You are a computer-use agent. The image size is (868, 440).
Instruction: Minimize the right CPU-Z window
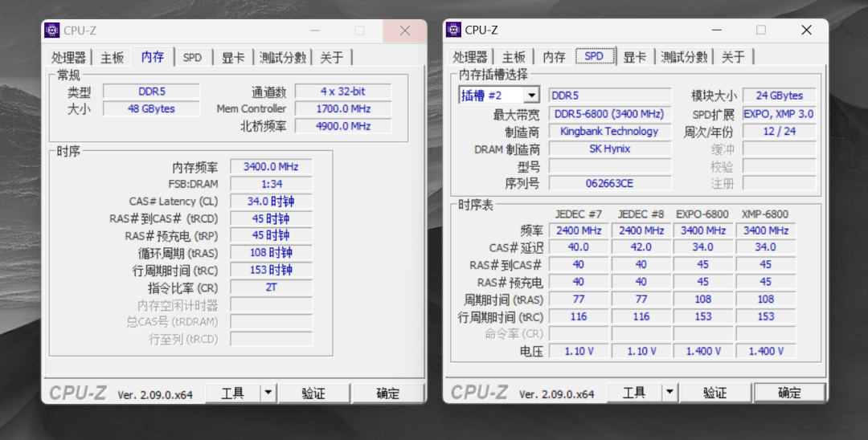click(716, 31)
